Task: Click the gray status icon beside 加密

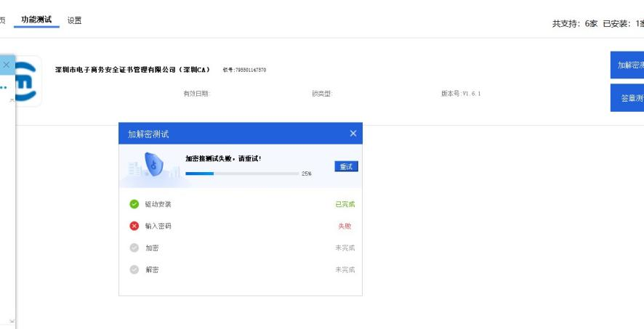Action: [x=134, y=248]
